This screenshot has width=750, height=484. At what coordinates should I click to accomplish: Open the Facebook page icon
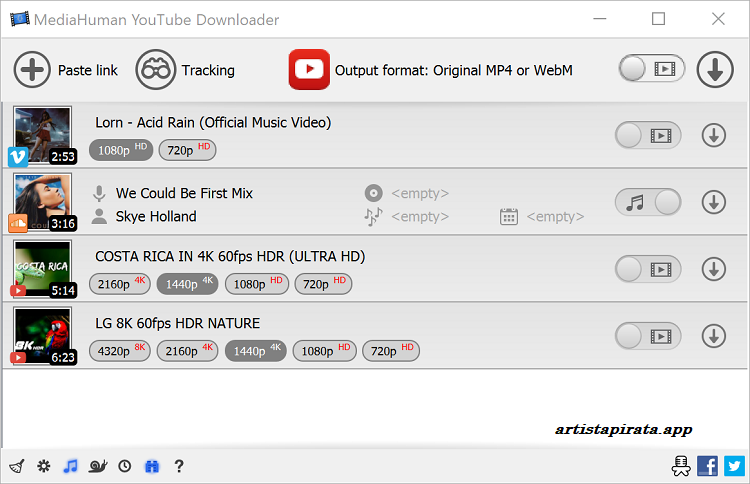(x=707, y=466)
